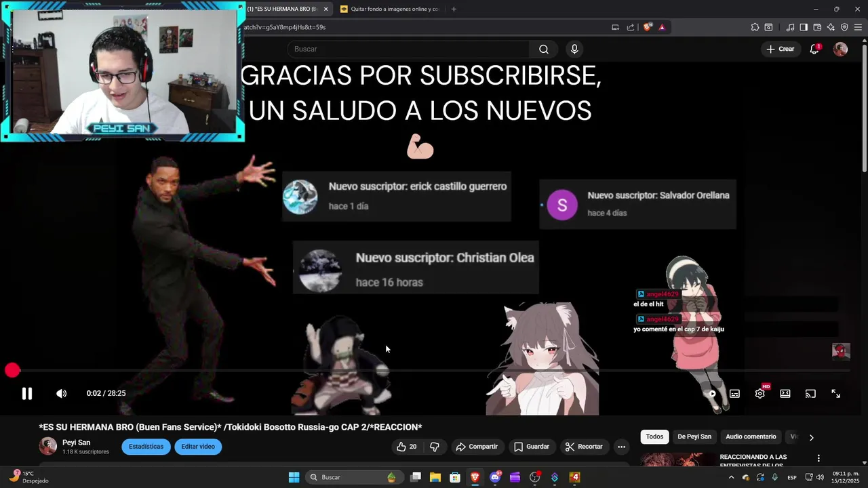Enter fullscreen mode
868x488 pixels.
pyautogui.click(x=836, y=393)
